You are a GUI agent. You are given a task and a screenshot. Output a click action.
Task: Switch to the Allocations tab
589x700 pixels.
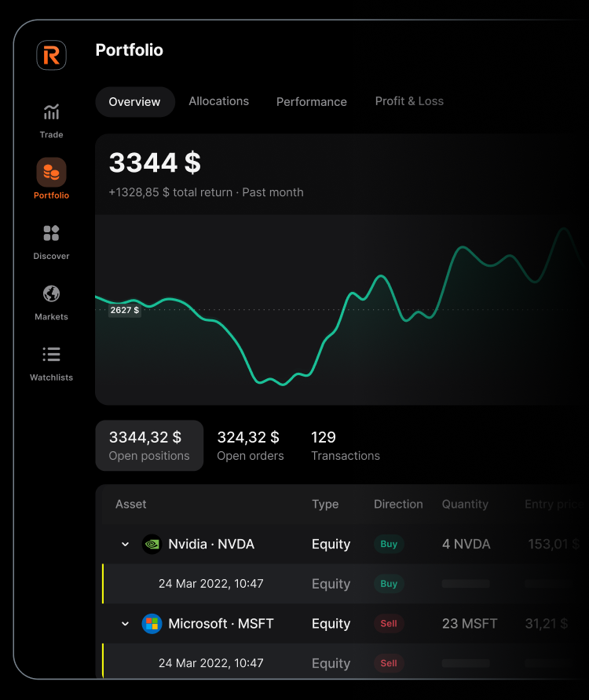pyautogui.click(x=218, y=101)
